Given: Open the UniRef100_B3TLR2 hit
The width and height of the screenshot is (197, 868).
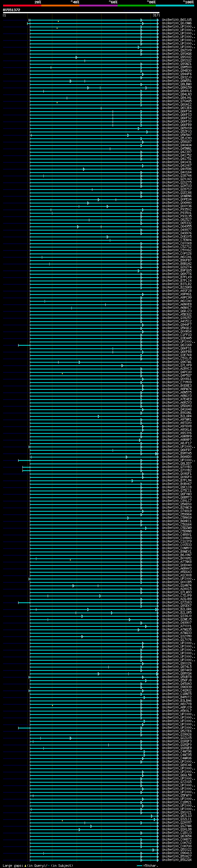Looking at the screenshot, I should (177, 284).
